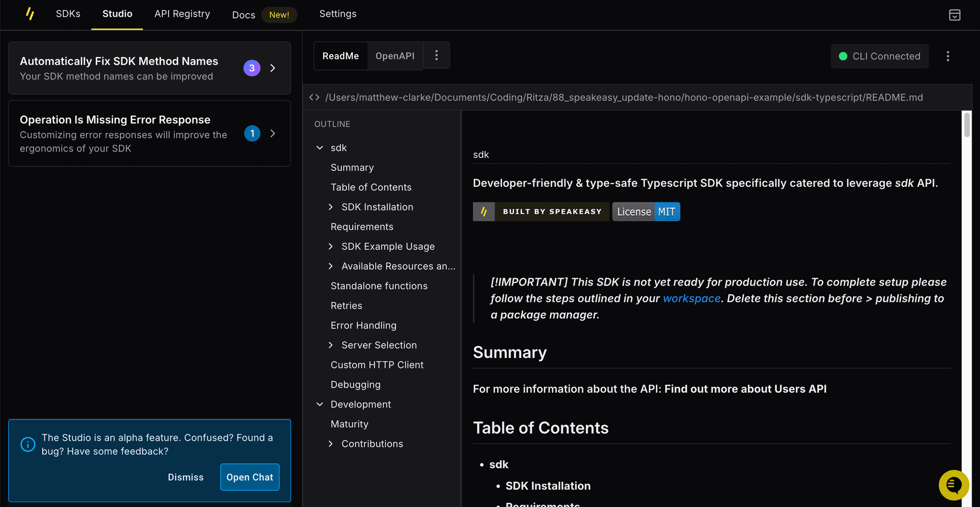Click the Speakeasy lightning logo
Viewport: 980px width, 507px height.
30,14
